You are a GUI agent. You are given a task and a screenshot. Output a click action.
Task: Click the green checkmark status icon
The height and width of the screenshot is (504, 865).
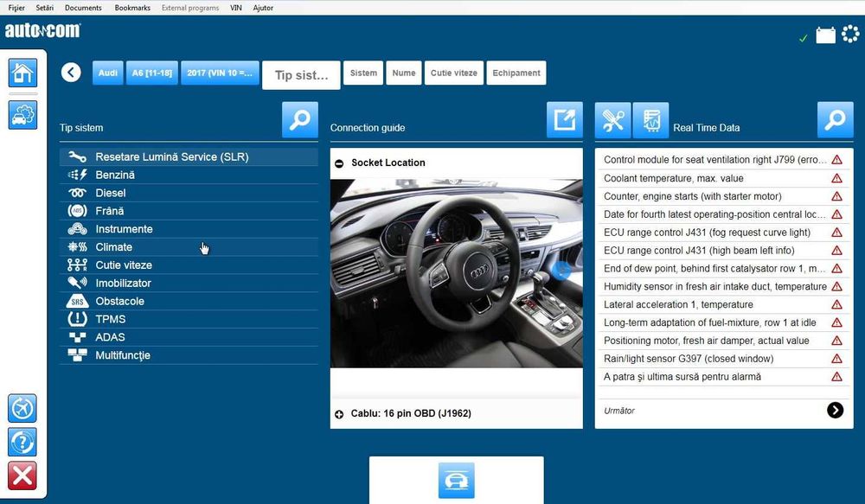coord(804,38)
